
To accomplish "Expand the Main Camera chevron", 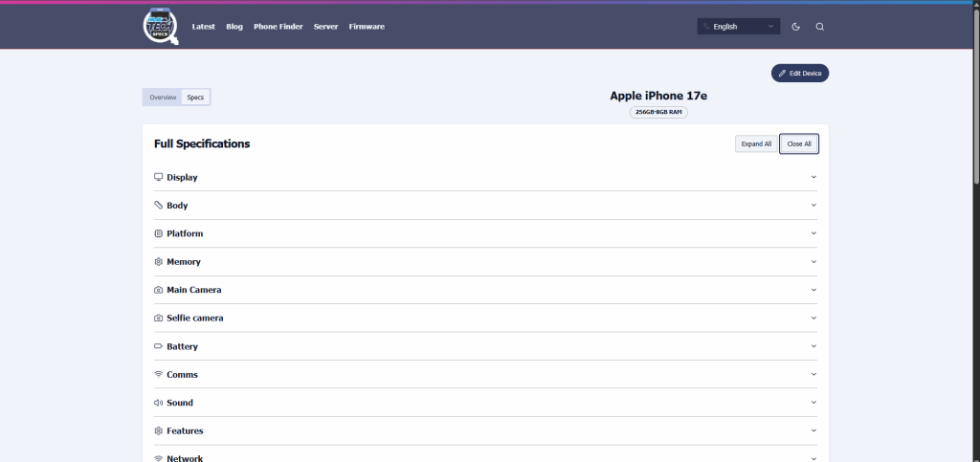I will coord(813,290).
